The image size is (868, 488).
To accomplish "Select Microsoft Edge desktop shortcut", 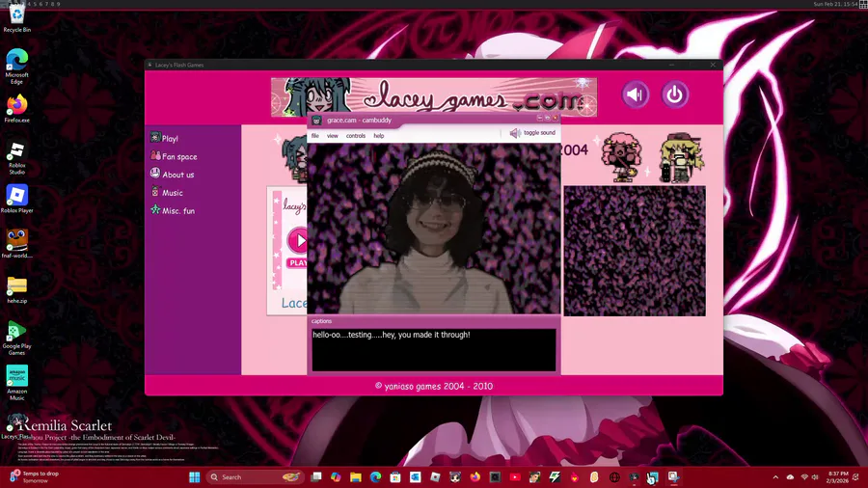I will pyautogui.click(x=16, y=66).
